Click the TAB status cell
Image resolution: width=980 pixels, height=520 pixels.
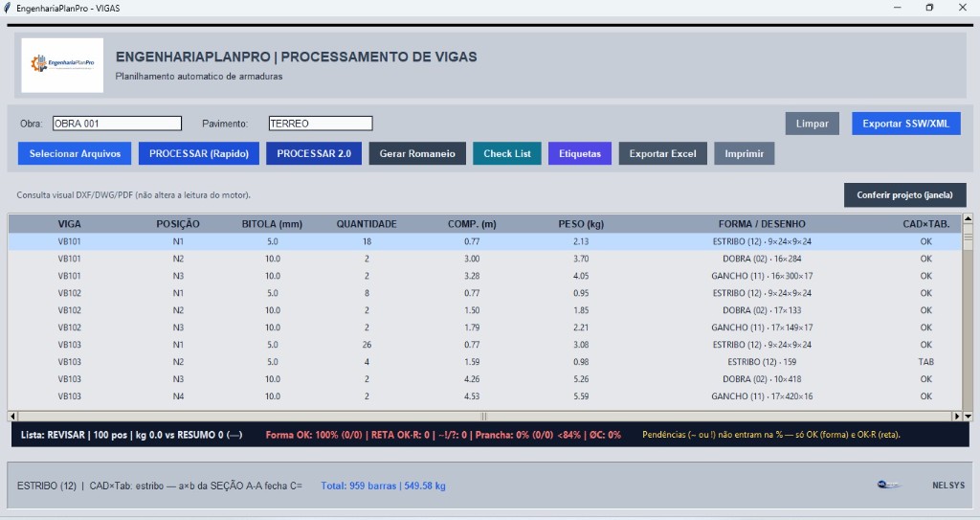coord(925,362)
